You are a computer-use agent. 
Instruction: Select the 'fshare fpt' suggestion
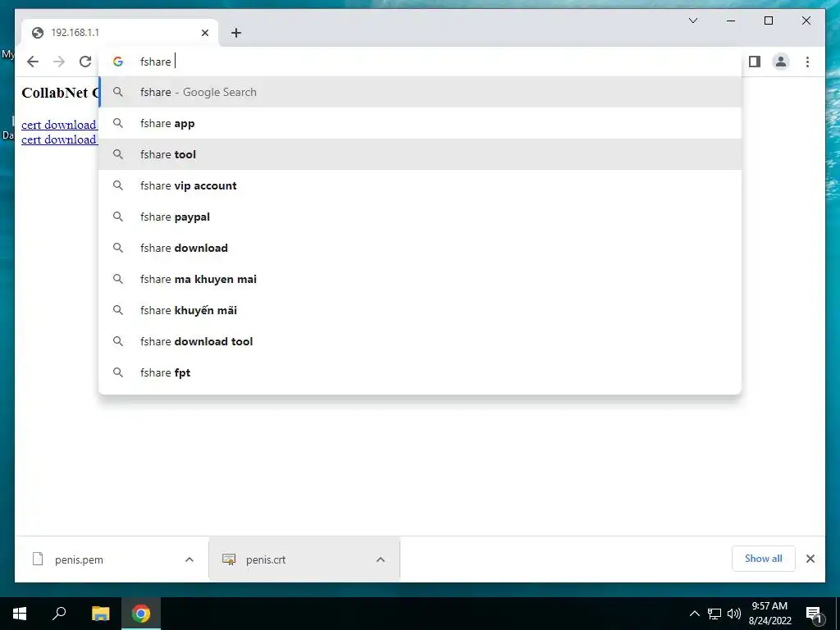(420, 372)
